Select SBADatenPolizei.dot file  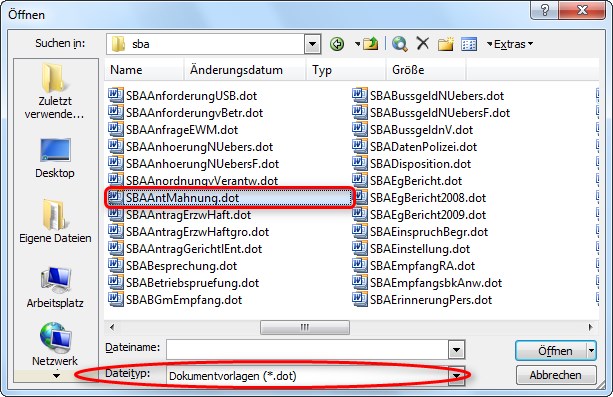coord(415,147)
